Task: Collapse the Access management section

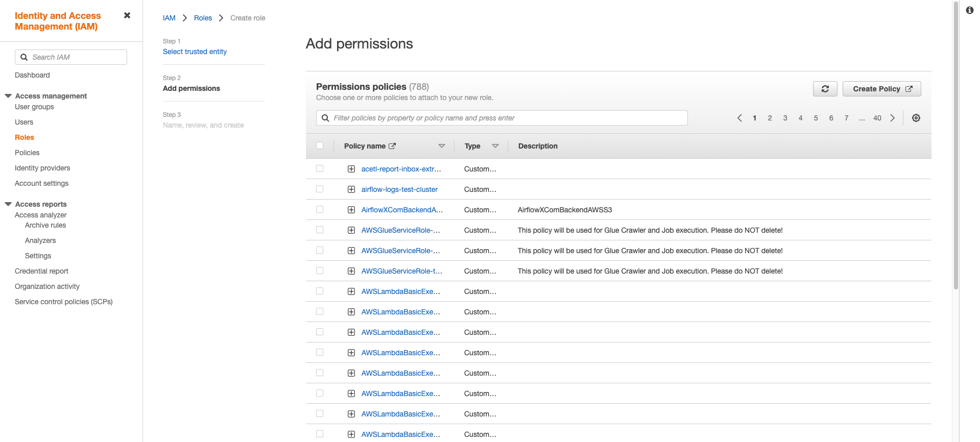Action: pos(8,96)
